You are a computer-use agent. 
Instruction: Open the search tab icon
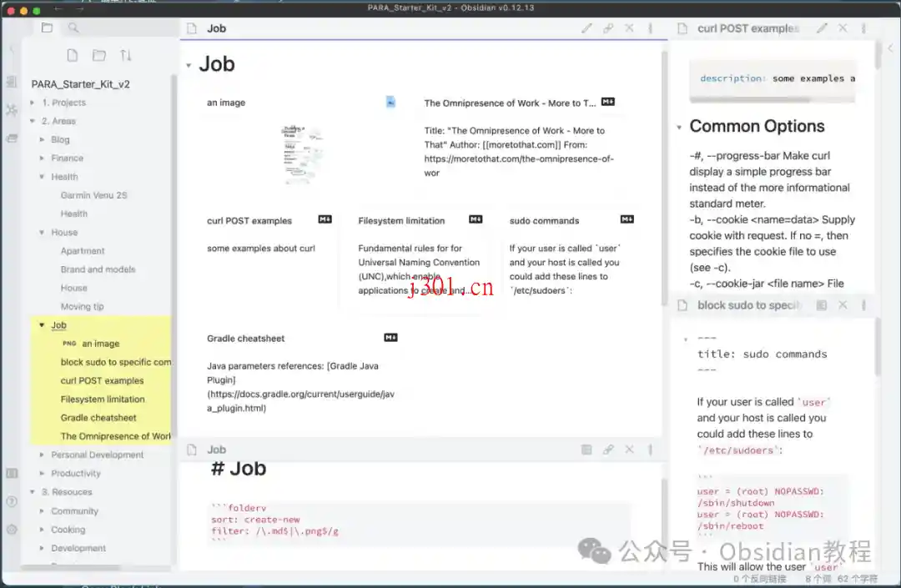click(x=73, y=28)
